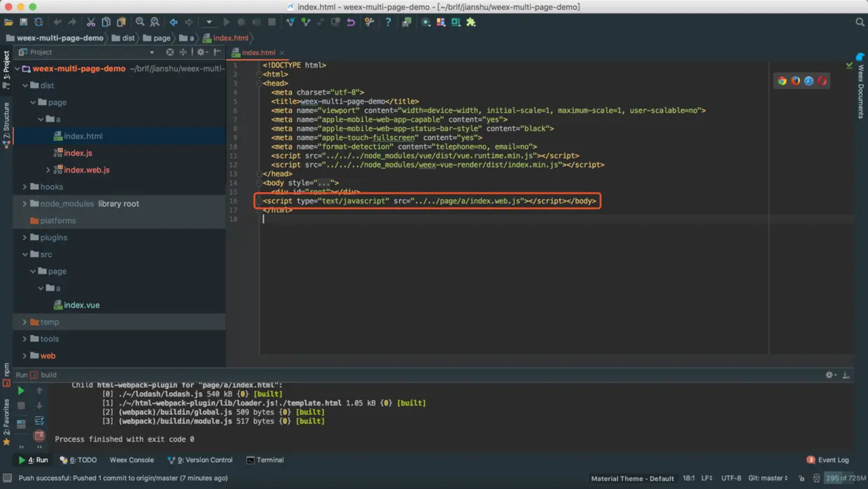Open the Help question mark icon
This screenshot has width=868, height=489.
coord(388,22)
